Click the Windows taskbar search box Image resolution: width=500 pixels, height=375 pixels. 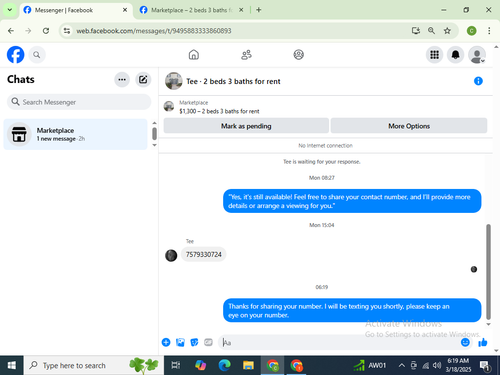94,365
